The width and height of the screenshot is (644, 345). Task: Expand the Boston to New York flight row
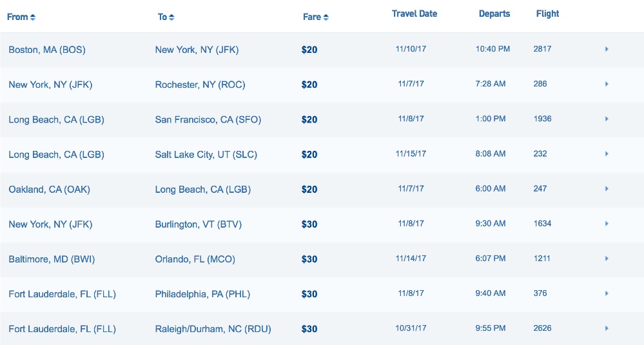607,49
